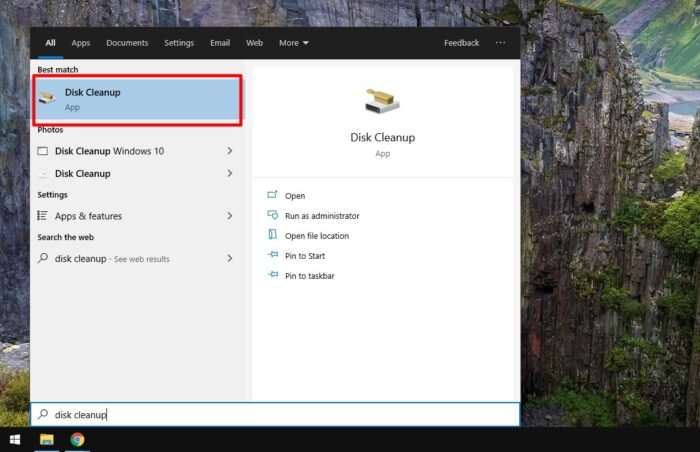The width and height of the screenshot is (700, 452).
Task: Choose Pin to taskbar
Action: coord(309,276)
